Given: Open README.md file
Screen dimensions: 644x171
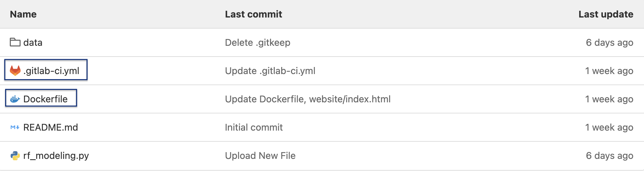Looking at the screenshot, I should tap(51, 127).
